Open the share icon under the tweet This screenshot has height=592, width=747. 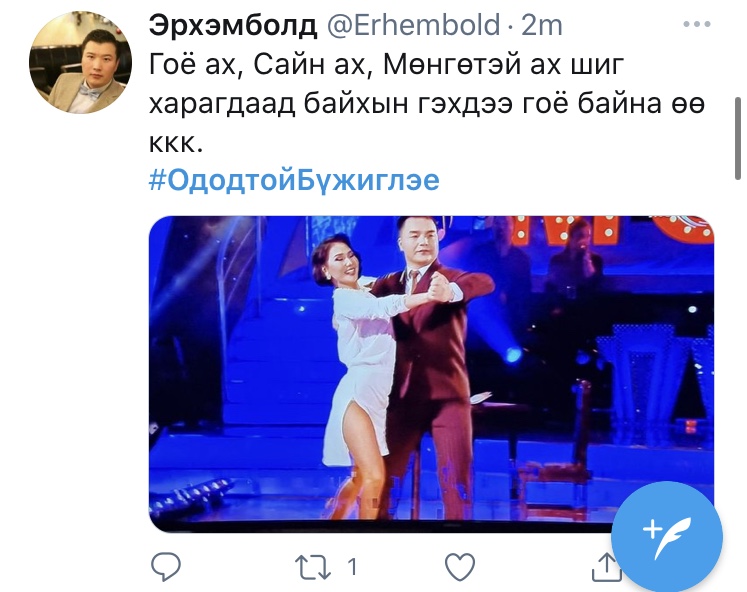[x=606, y=567]
